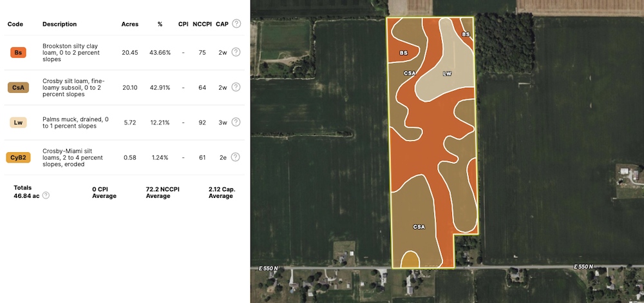Click the Code column header

[x=15, y=24]
